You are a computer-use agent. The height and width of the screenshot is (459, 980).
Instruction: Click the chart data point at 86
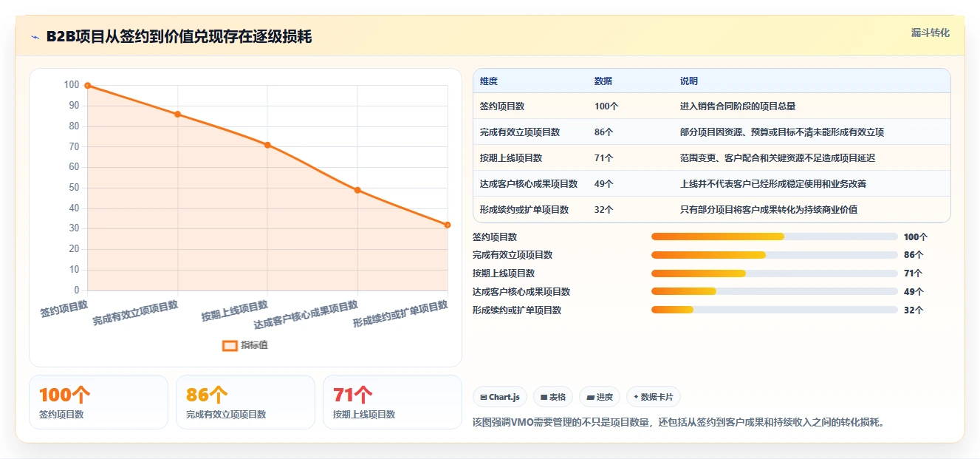pyautogui.click(x=177, y=114)
